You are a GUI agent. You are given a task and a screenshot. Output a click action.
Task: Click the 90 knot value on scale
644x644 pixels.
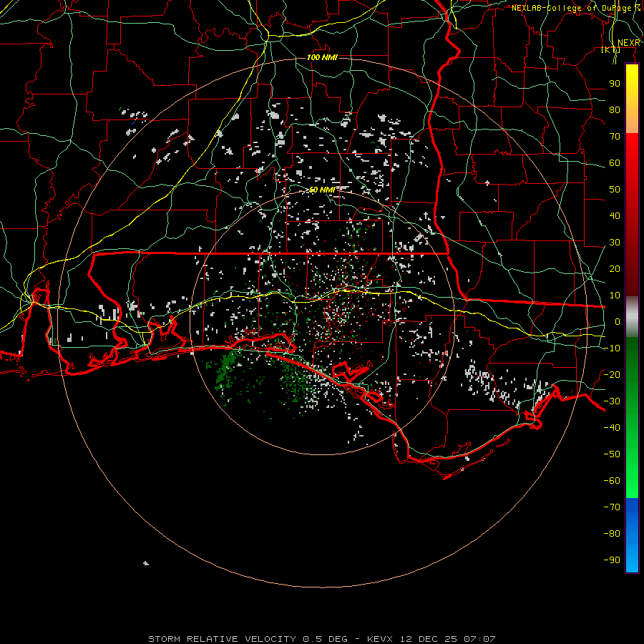click(615, 84)
